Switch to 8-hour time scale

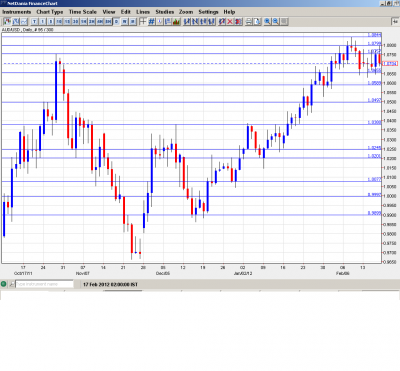pyautogui.click(x=108, y=22)
